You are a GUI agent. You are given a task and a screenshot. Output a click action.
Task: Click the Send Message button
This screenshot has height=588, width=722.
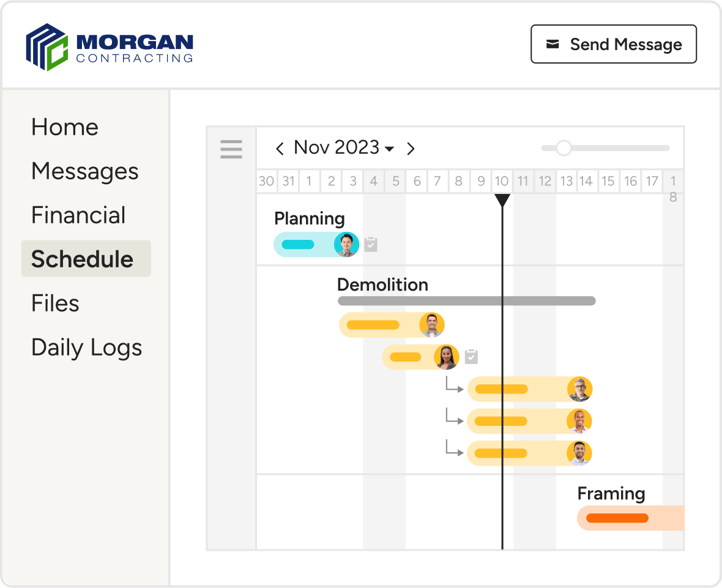pos(613,44)
